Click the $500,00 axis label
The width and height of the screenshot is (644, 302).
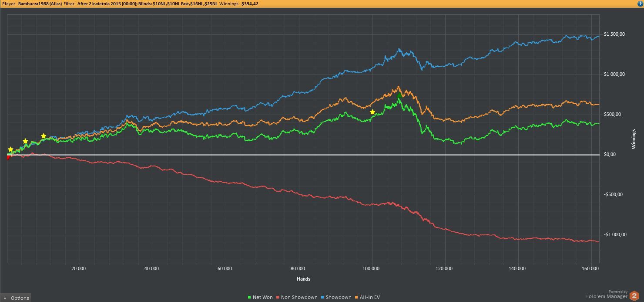coord(612,115)
